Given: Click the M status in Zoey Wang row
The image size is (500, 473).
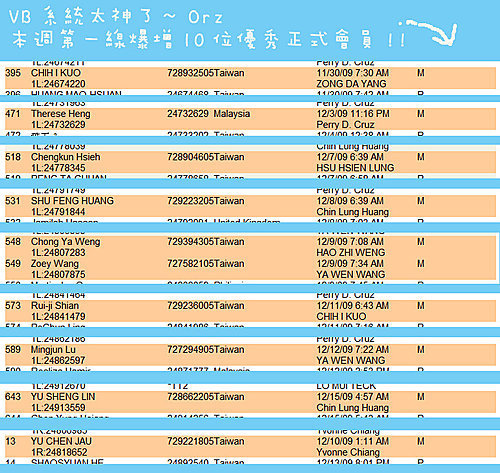Looking at the screenshot, I should [x=421, y=264].
